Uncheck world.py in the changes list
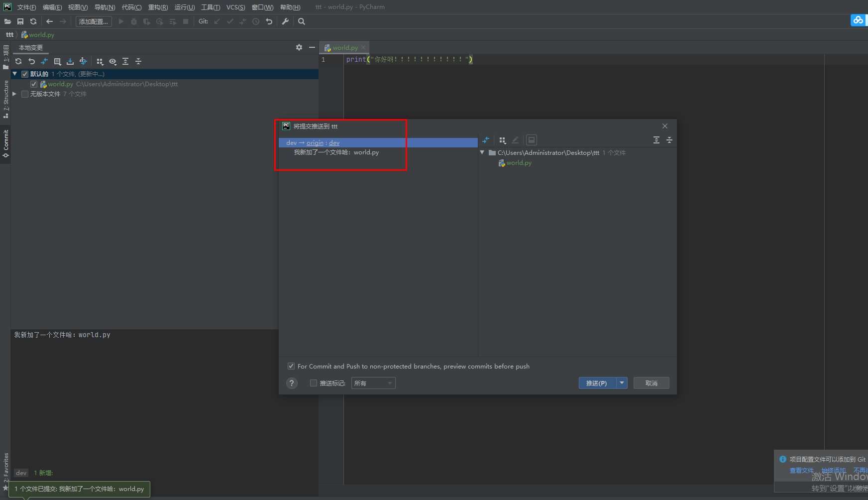This screenshot has width=868, height=500. tap(34, 84)
